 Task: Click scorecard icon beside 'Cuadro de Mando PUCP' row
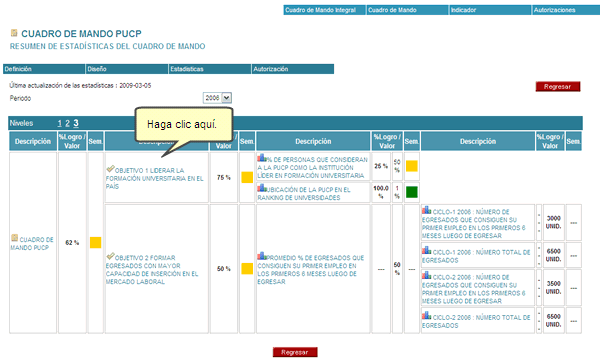tap(15, 238)
